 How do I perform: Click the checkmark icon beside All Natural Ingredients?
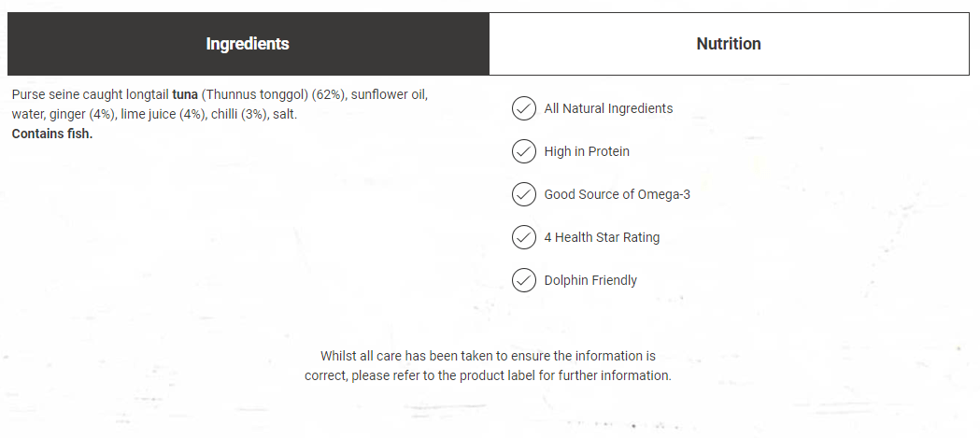pos(524,108)
